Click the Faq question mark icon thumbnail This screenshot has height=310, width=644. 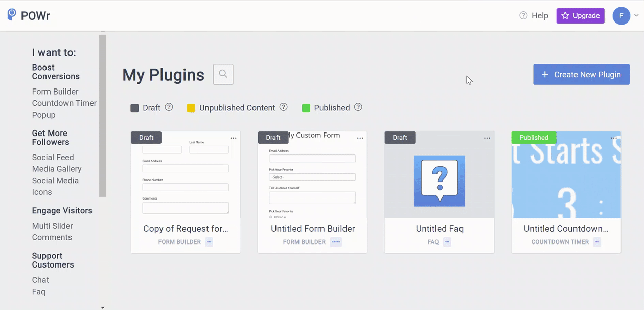point(440,181)
